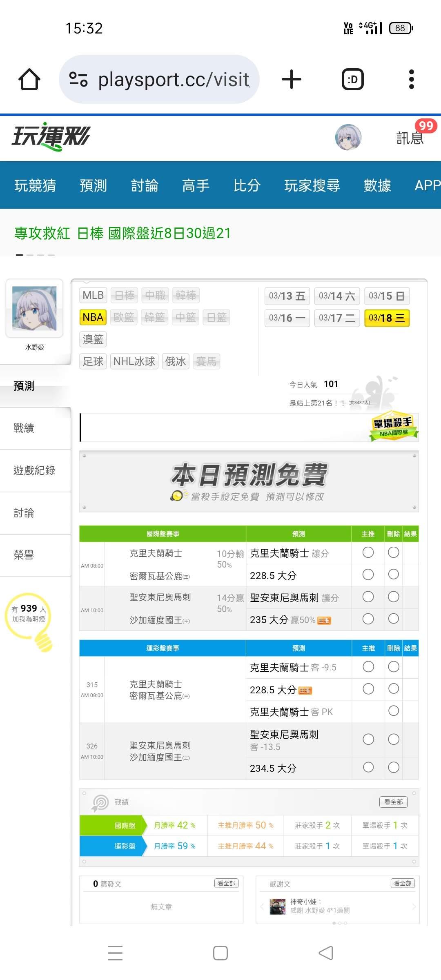Open the user avatar in the header
Image resolution: width=441 pixels, height=980 pixels.
348,138
